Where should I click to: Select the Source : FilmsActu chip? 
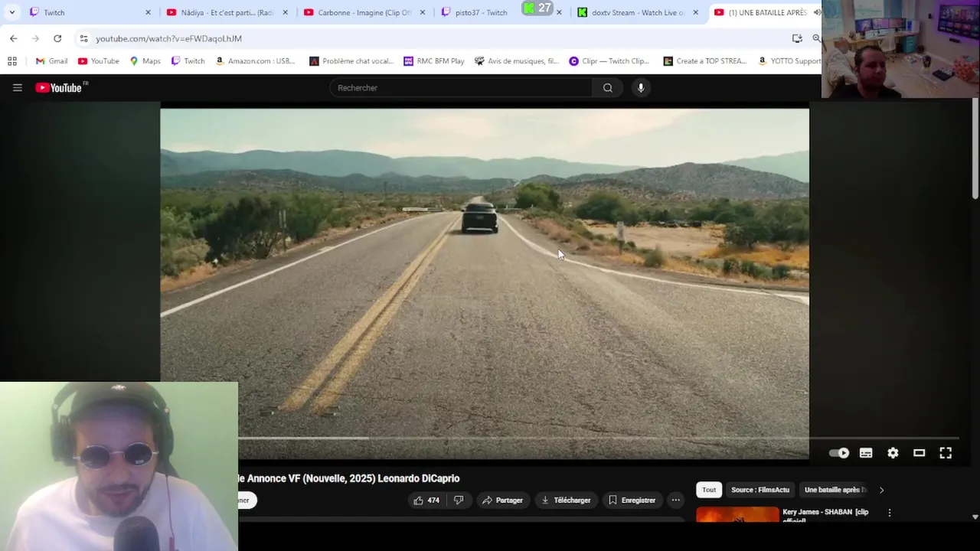click(760, 490)
